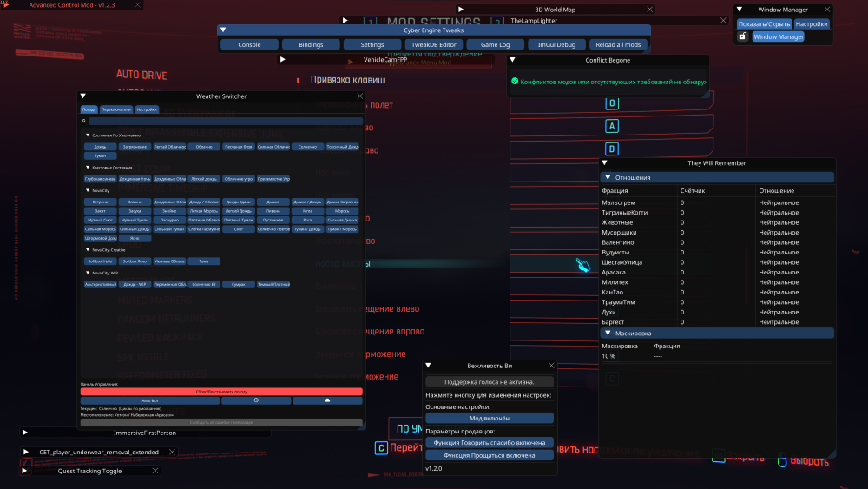Viewport: 868px width, 489px height.
Task: Select Туман default weather state
Action: (x=100, y=155)
